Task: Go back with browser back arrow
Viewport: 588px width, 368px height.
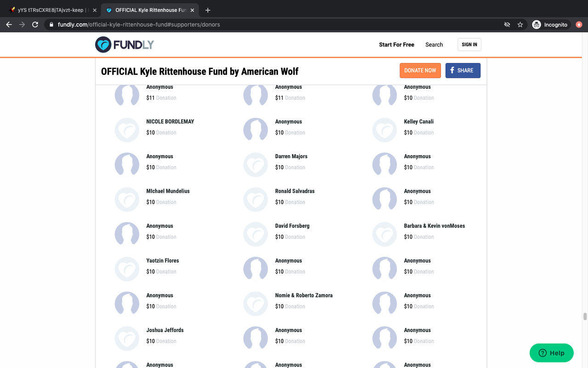Action: (x=9, y=25)
